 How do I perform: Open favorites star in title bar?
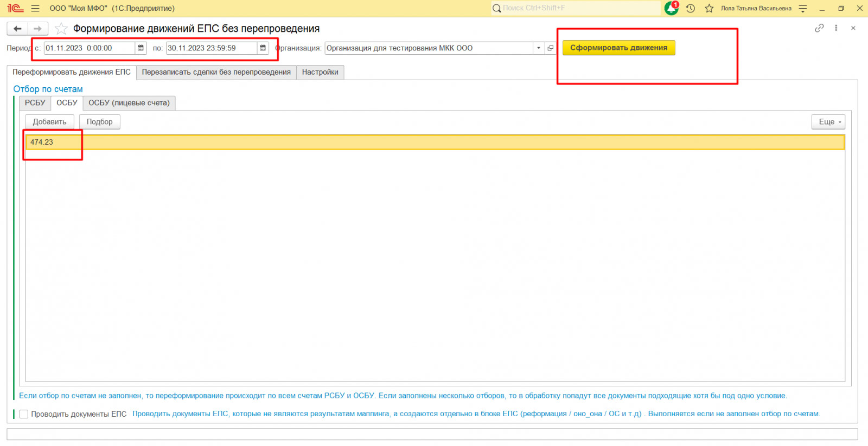tap(709, 8)
